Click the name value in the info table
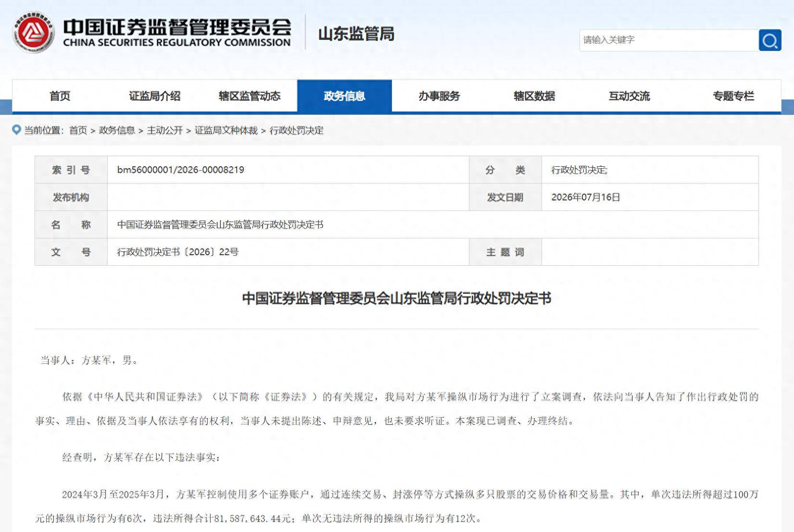This screenshot has width=794, height=532. coord(220,224)
